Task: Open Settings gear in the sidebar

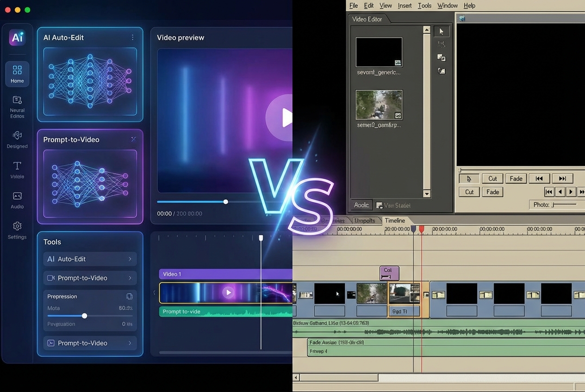Action: (17, 230)
